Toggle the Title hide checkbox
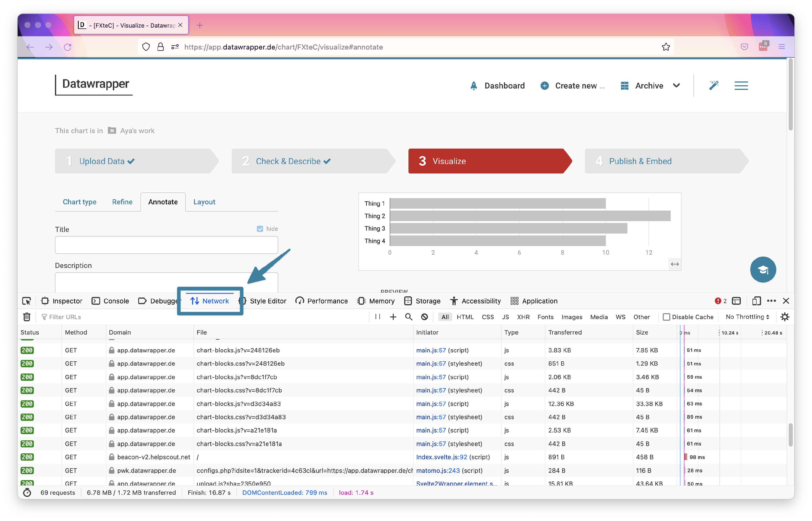The image size is (812, 521). pos(260,229)
